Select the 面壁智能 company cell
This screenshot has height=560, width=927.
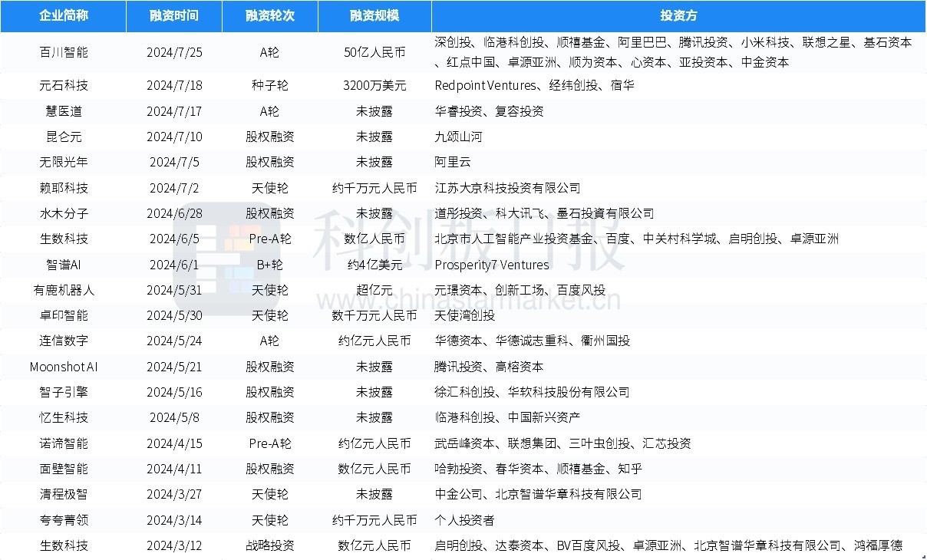[64, 469]
